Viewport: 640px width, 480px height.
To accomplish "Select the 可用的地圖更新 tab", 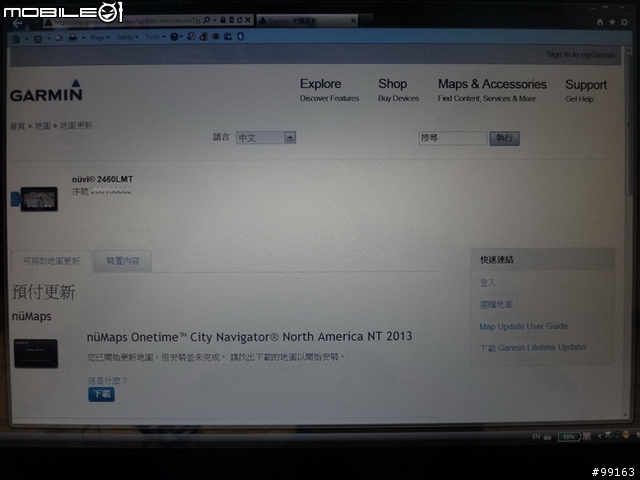I will [51, 261].
